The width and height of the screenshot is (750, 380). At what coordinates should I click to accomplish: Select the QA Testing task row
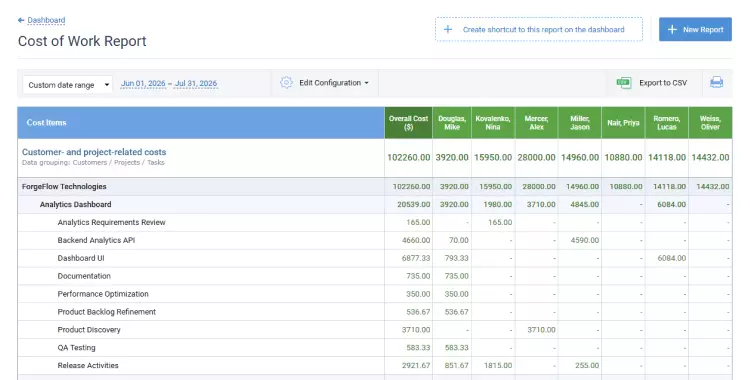(x=375, y=347)
